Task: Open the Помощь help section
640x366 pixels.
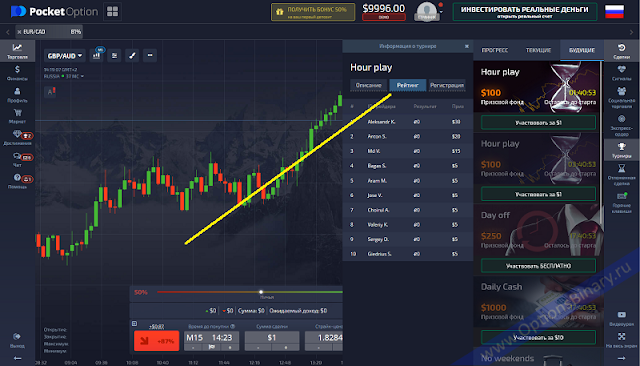Action: pyautogui.click(x=17, y=181)
